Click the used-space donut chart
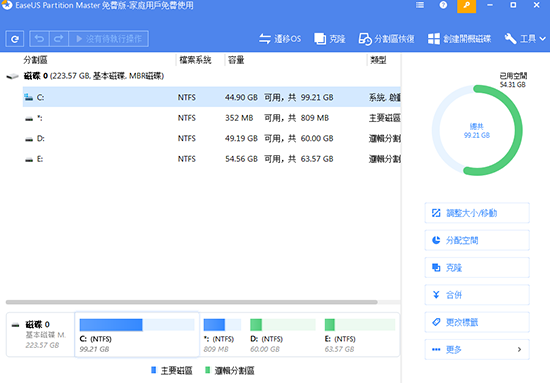 pos(477,130)
